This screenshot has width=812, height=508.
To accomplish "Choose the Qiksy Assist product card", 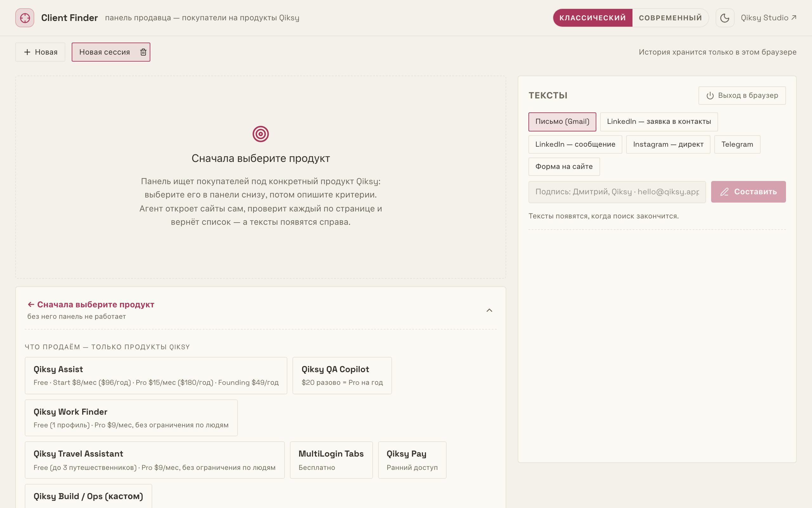I will [x=156, y=376].
